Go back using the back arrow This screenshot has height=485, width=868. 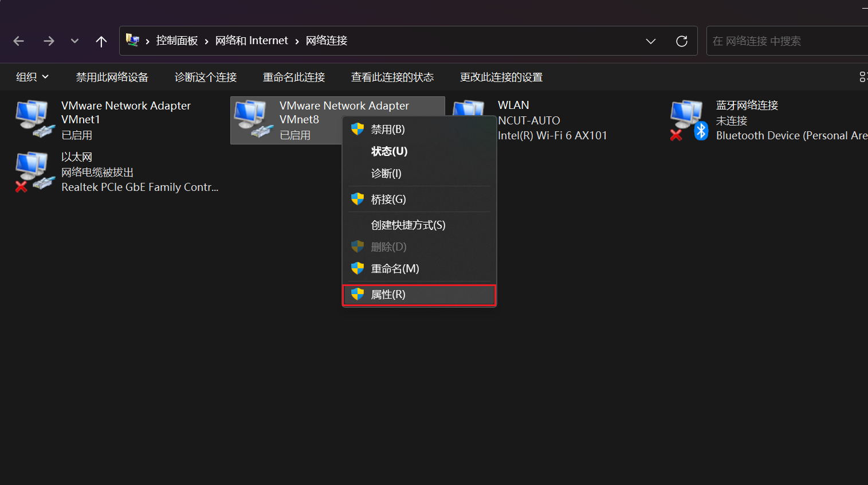pos(18,41)
